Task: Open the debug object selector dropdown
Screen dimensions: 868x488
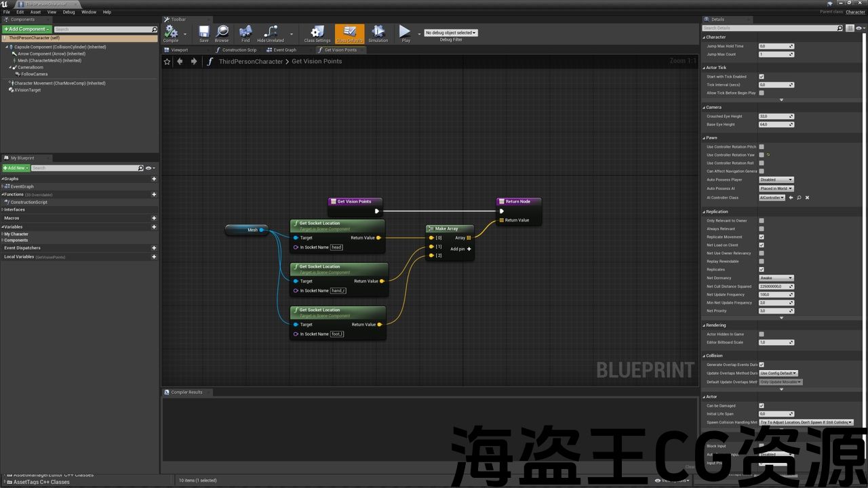Action: [x=450, y=33]
